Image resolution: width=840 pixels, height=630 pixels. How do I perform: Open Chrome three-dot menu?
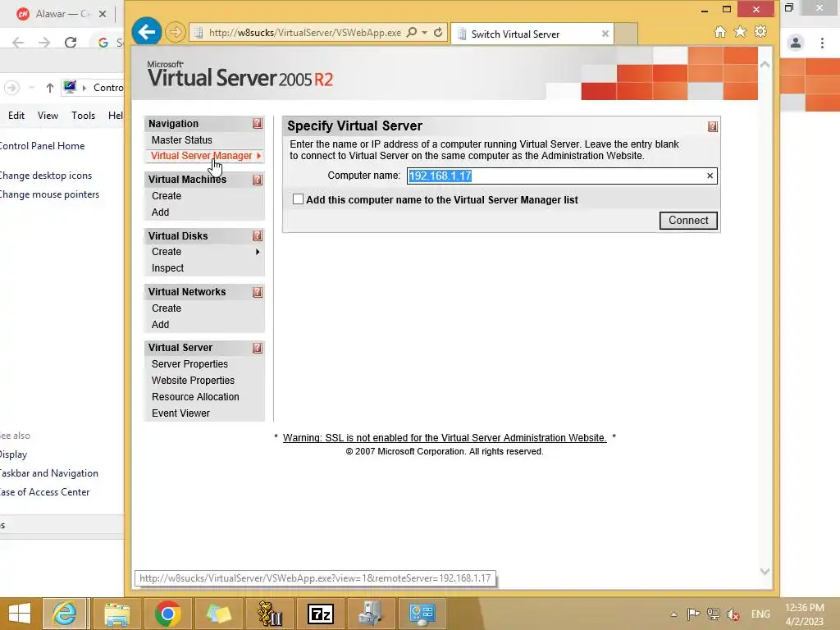click(822, 43)
